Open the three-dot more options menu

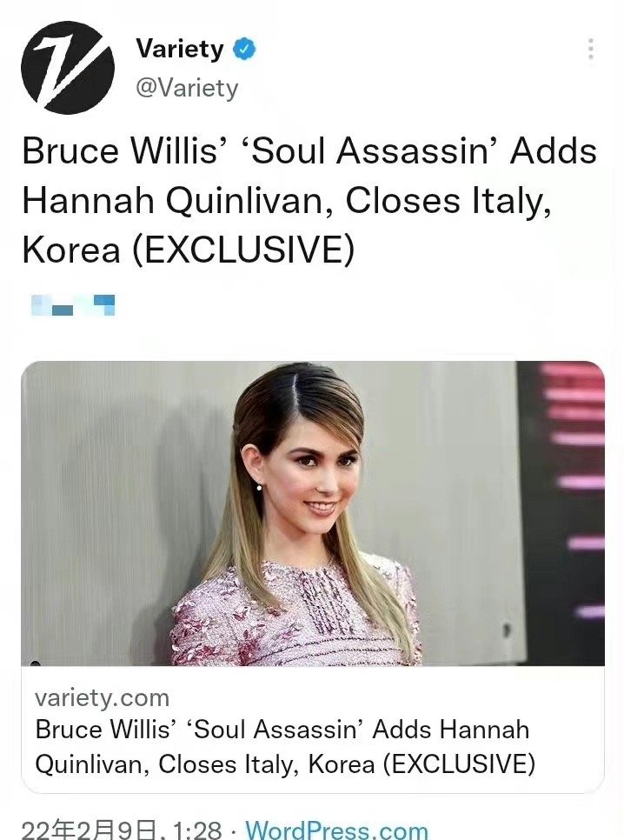(x=591, y=49)
